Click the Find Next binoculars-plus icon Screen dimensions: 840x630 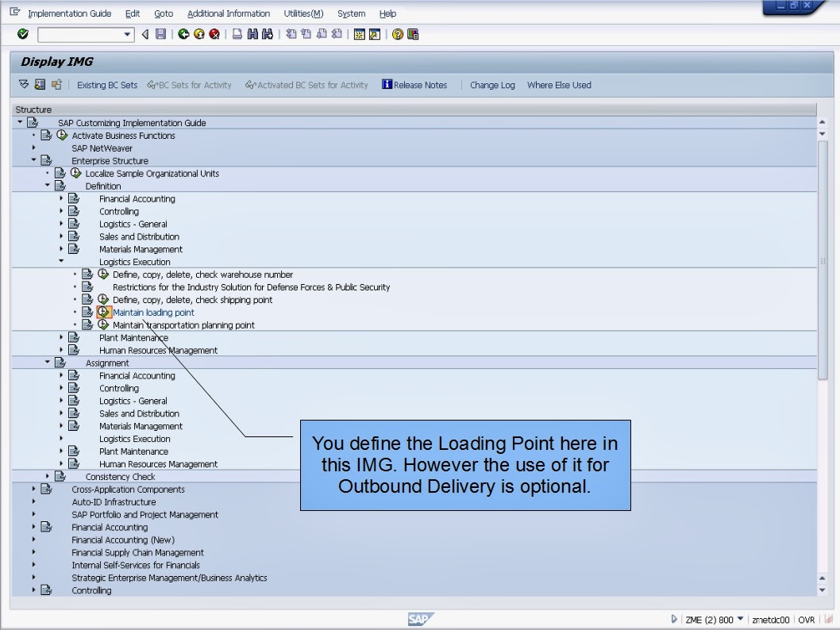click(268, 34)
